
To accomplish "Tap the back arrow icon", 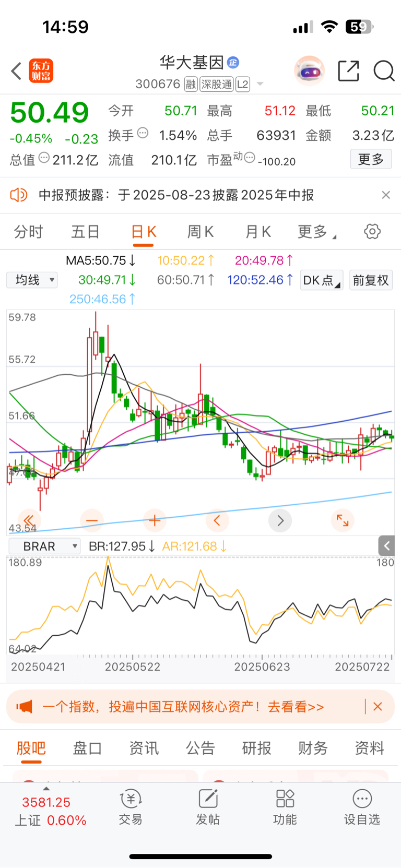I will pos(16,71).
